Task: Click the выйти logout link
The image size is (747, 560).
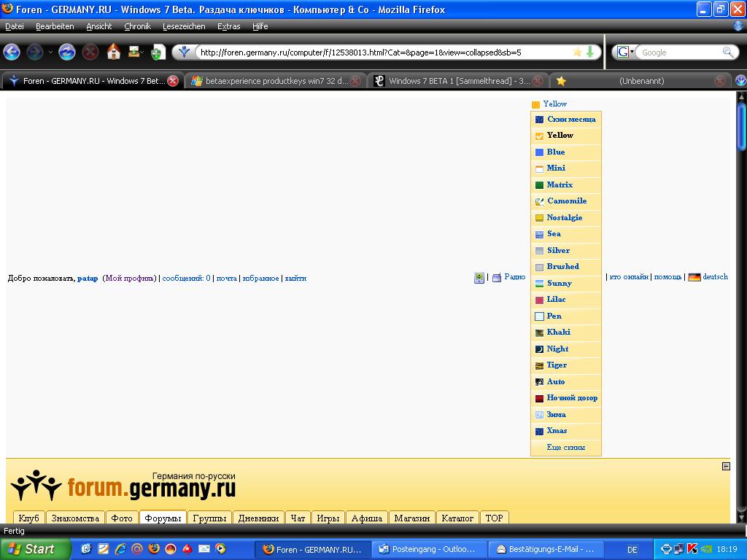Action: point(295,278)
